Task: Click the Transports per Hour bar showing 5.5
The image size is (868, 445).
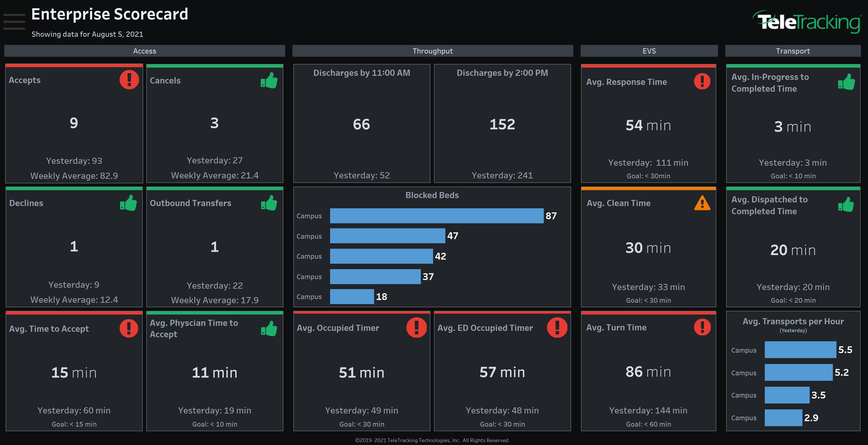Action: pos(800,350)
